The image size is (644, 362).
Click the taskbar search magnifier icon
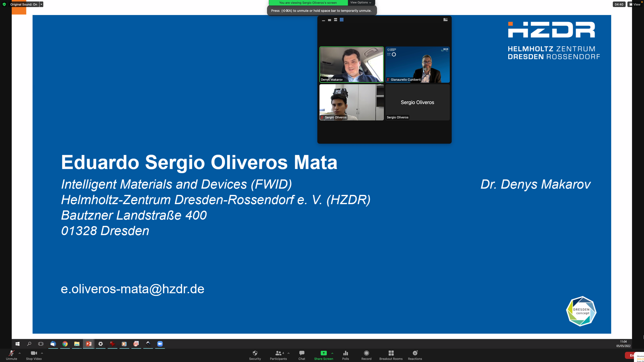click(x=29, y=344)
